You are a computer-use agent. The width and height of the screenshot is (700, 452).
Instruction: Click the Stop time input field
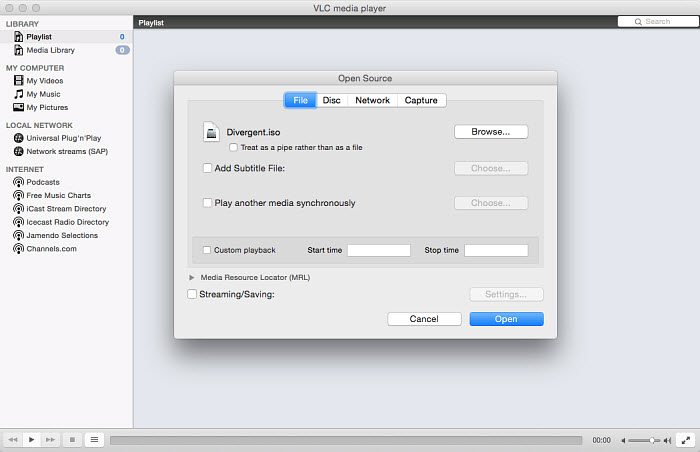point(496,250)
